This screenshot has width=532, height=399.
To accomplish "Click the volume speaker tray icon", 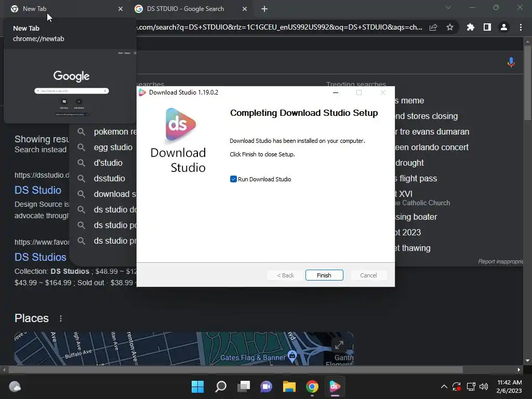I will (484, 387).
